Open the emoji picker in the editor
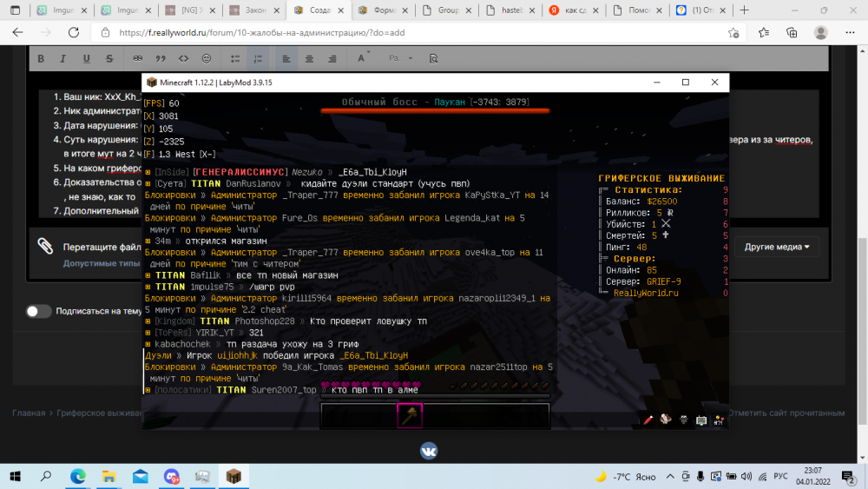Screen dimensions: 868x489 tap(207, 58)
